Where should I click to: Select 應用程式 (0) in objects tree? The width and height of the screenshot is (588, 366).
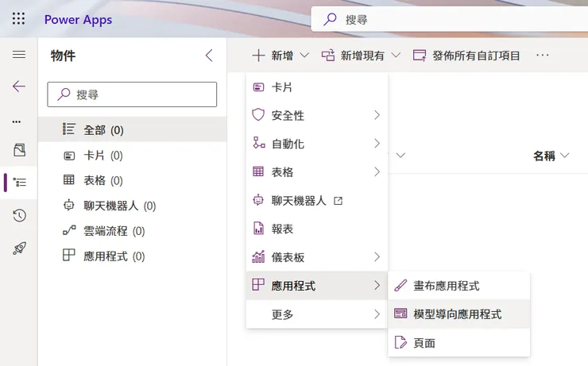click(x=133, y=256)
